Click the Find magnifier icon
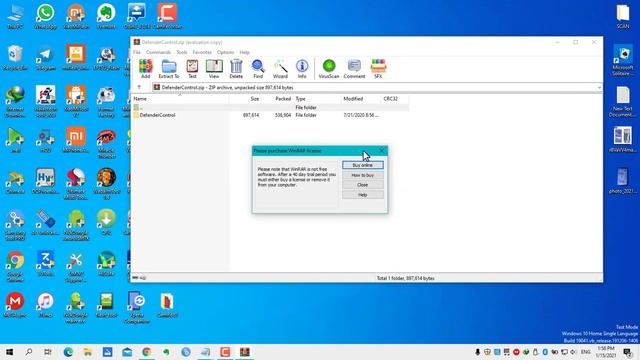The height and width of the screenshot is (360, 640). click(258, 69)
